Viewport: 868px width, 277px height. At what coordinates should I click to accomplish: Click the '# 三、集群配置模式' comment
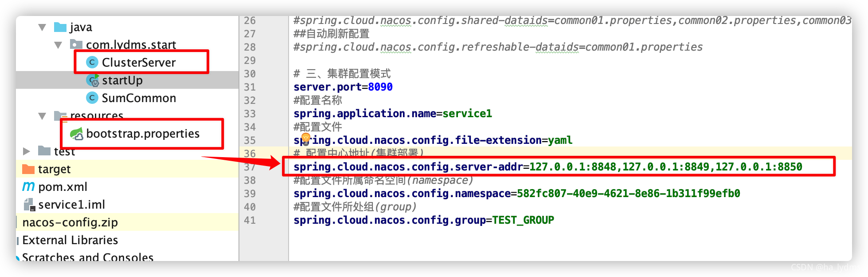click(x=342, y=74)
